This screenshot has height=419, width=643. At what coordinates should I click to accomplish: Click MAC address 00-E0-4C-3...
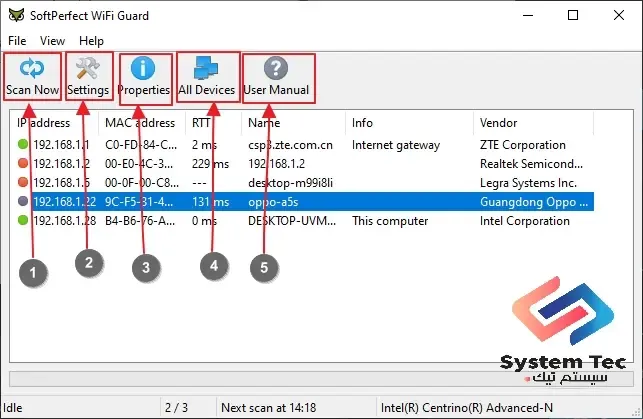139,164
